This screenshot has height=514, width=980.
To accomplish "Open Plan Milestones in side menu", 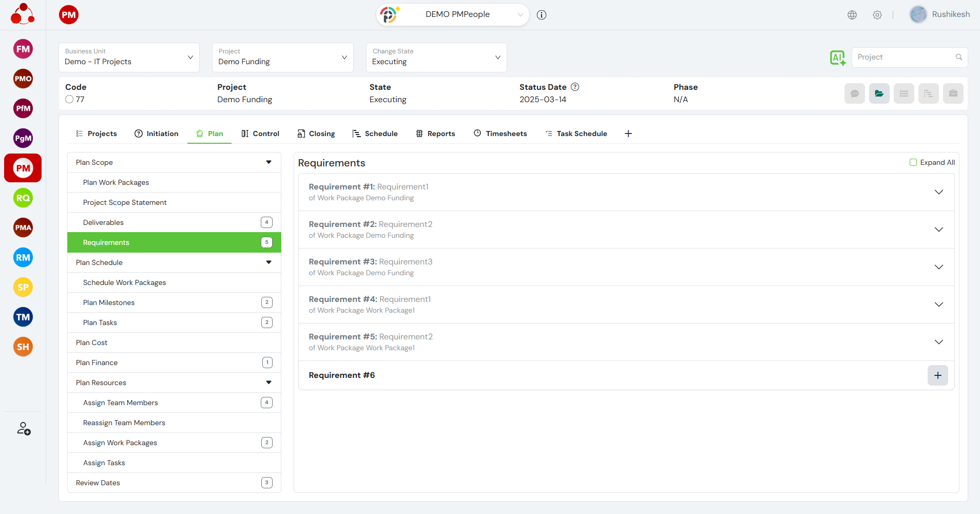I will [x=109, y=302].
